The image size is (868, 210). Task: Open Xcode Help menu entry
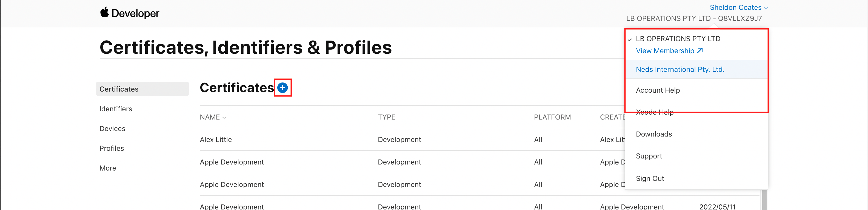[x=655, y=112]
